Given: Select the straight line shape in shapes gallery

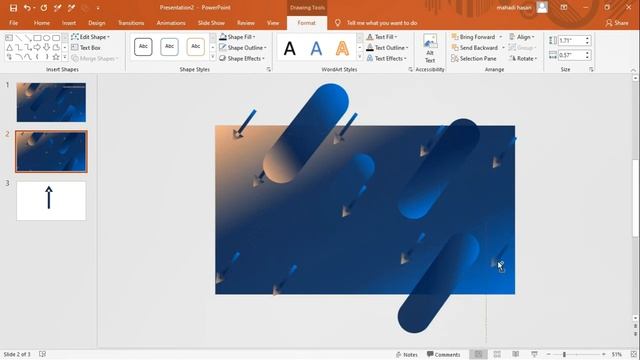Looking at the screenshot, I should pyautogui.click(x=18, y=38).
